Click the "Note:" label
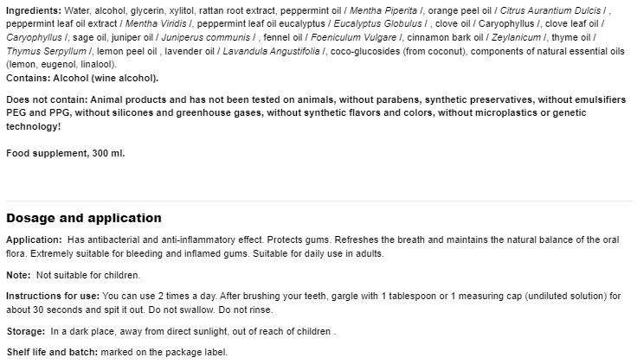This screenshot has width=637, height=364. tap(18, 275)
